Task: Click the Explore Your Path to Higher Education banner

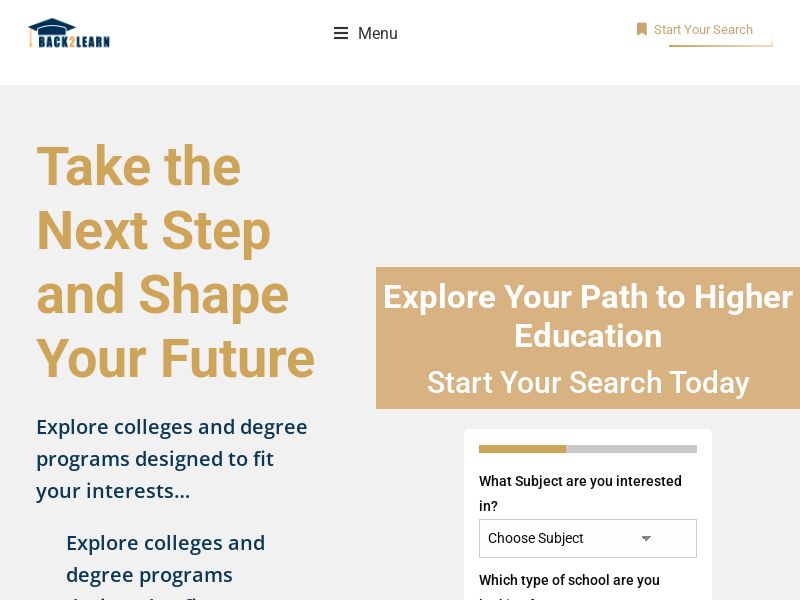Action: (x=588, y=316)
